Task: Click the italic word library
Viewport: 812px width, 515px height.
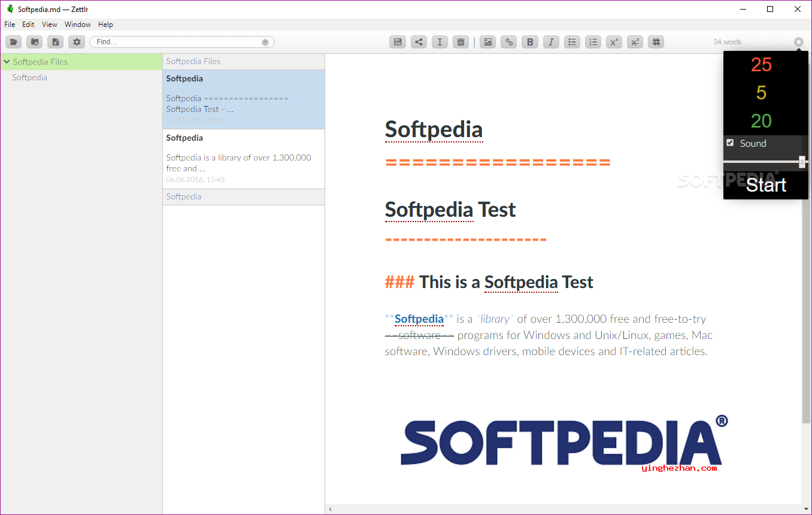Action: click(x=495, y=319)
